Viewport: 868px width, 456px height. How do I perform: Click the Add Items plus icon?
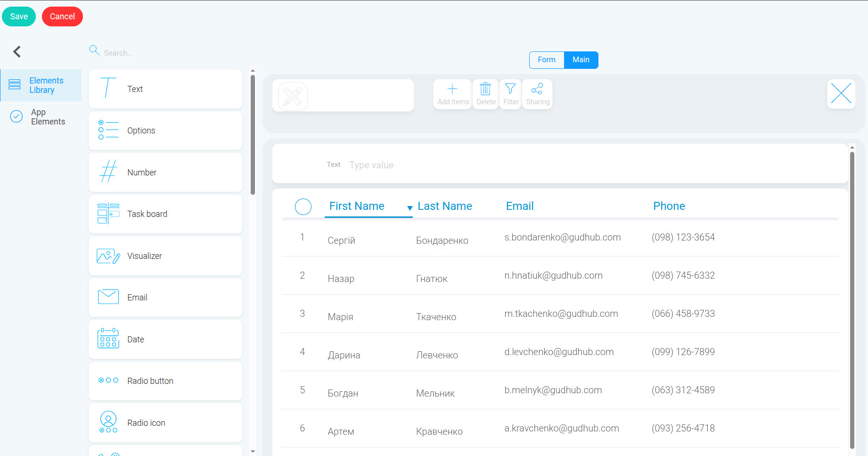pyautogui.click(x=452, y=89)
